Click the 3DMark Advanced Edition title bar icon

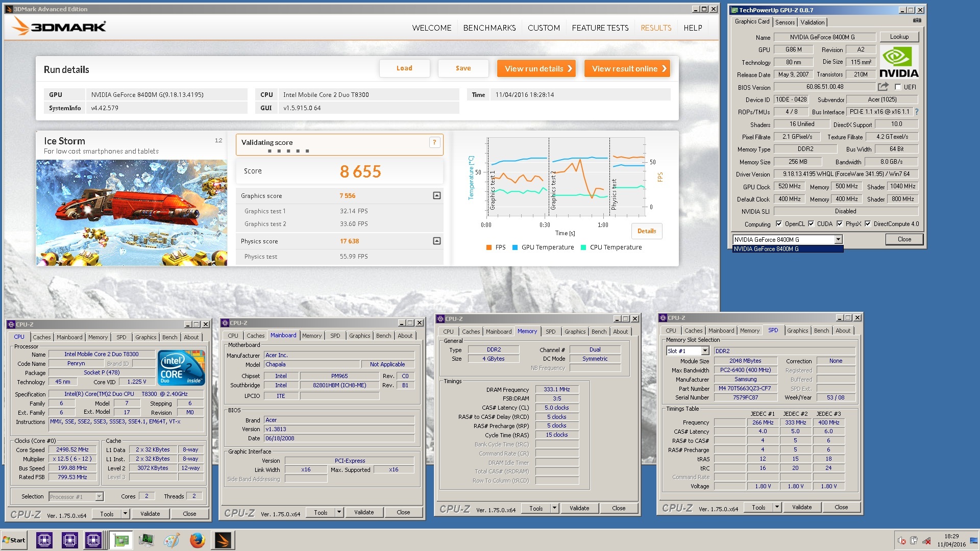9,9
